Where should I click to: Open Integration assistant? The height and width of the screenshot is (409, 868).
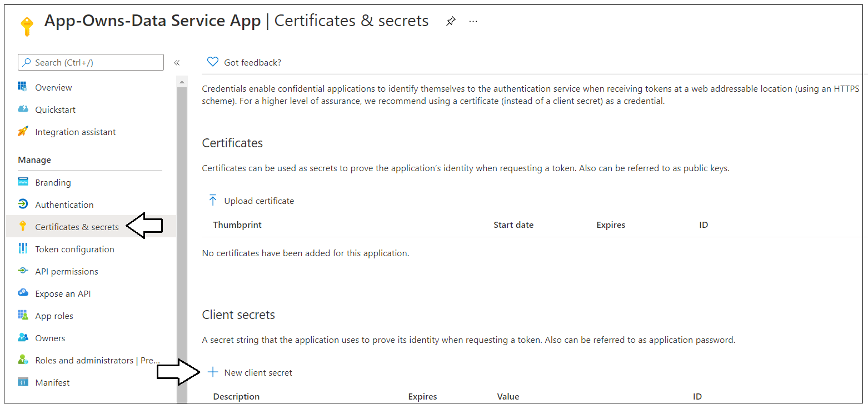point(76,132)
